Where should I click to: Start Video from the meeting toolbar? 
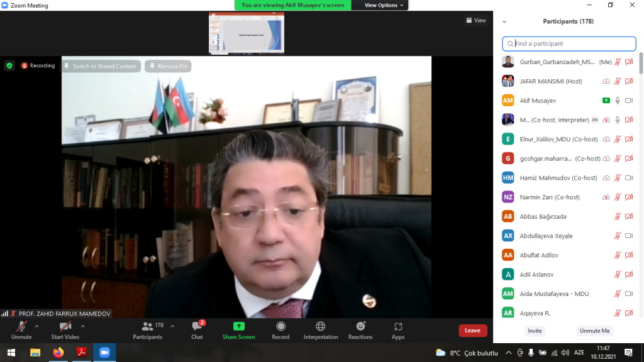[x=65, y=331]
